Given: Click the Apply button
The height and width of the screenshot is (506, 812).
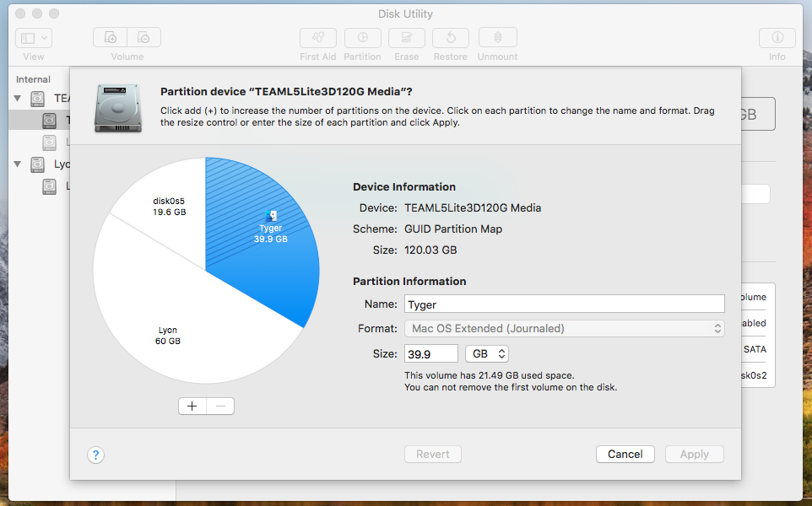Looking at the screenshot, I should click(x=695, y=455).
